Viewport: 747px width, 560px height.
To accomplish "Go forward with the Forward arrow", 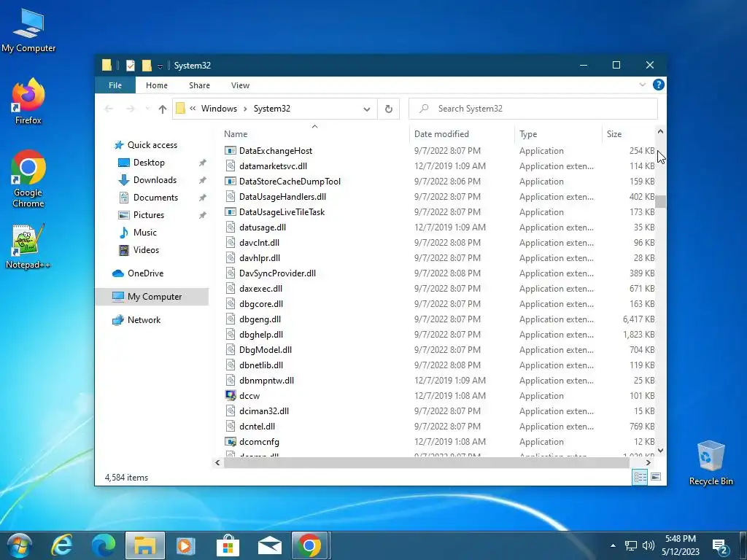I will point(130,109).
